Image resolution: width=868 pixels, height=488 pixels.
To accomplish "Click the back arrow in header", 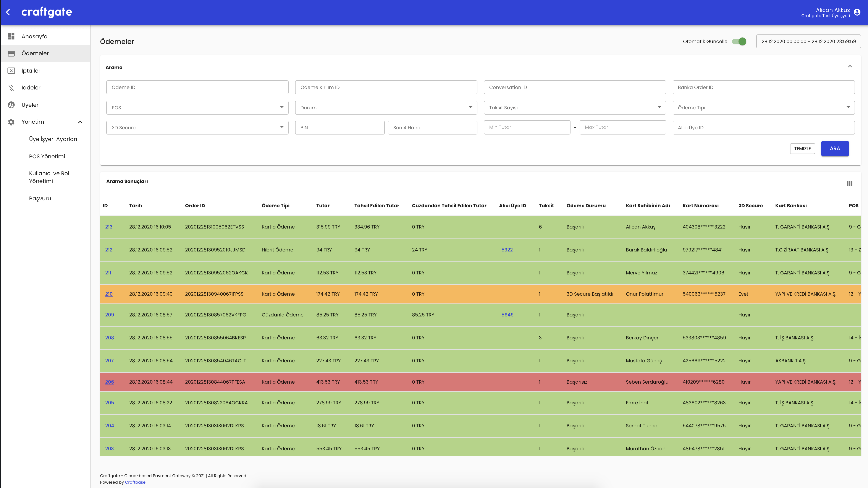I will [8, 12].
